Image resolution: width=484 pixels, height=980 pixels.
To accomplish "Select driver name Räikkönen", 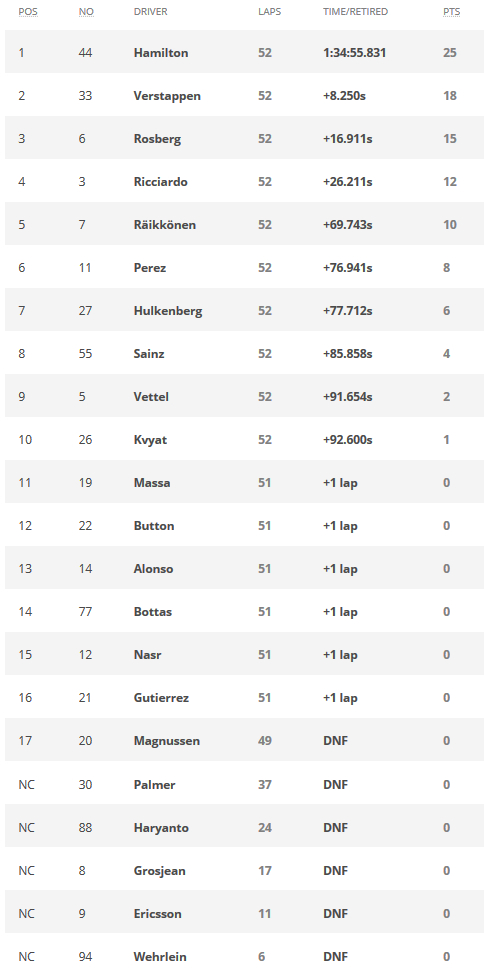I will click(x=164, y=225).
